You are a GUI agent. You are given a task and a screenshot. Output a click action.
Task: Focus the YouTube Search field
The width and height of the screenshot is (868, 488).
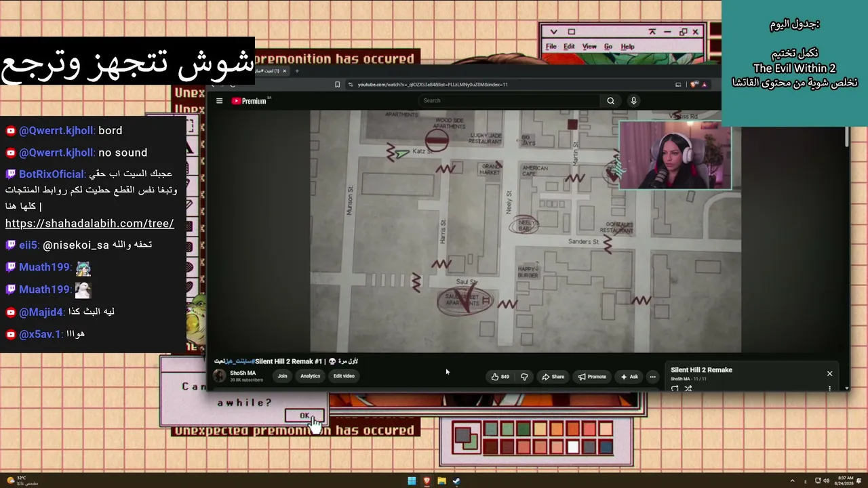click(x=509, y=101)
